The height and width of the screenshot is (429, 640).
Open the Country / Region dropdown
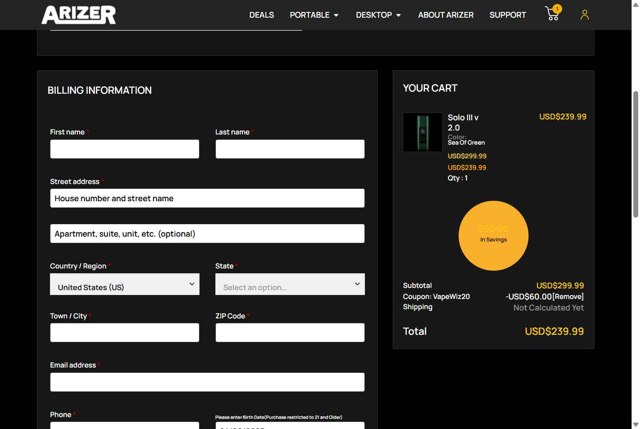pos(124,284)
